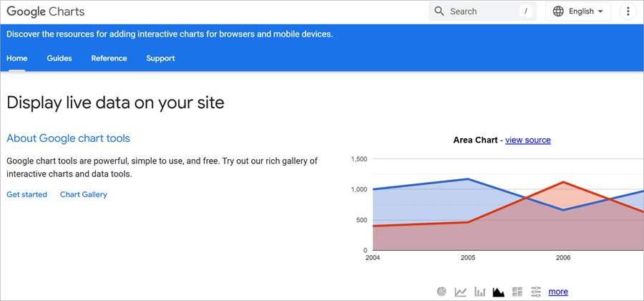This screenshot has height=301, width=644.
Task: Open the English language dropdown
Action: tap(578, 11)
